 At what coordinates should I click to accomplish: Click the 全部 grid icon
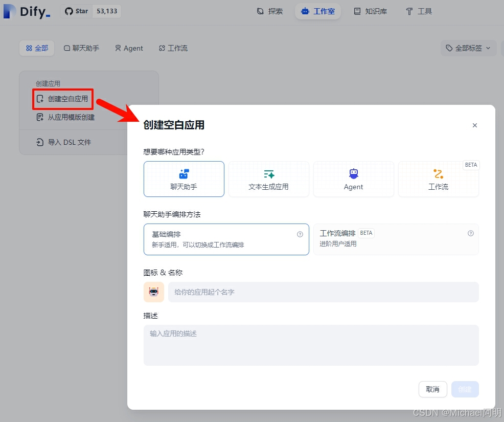pos(29,48)
